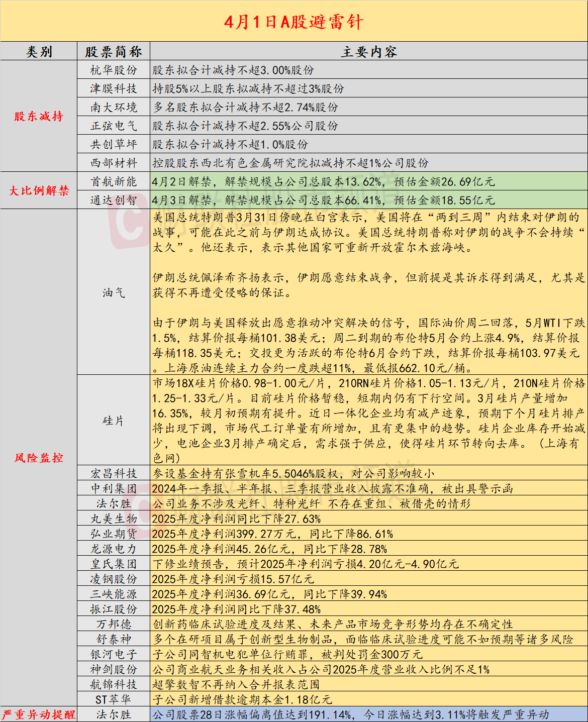The image size is (588, 722).
Task: Select the 主要内容 column header
Action: point(369,51)
